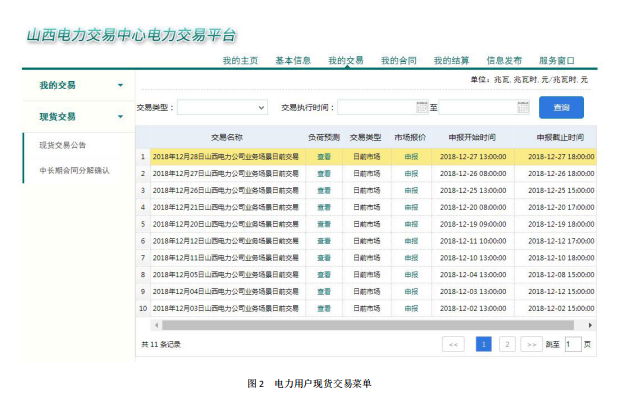Collapse the 我的交易 sidebar section

pyautogui.click(x=121, y=86)
